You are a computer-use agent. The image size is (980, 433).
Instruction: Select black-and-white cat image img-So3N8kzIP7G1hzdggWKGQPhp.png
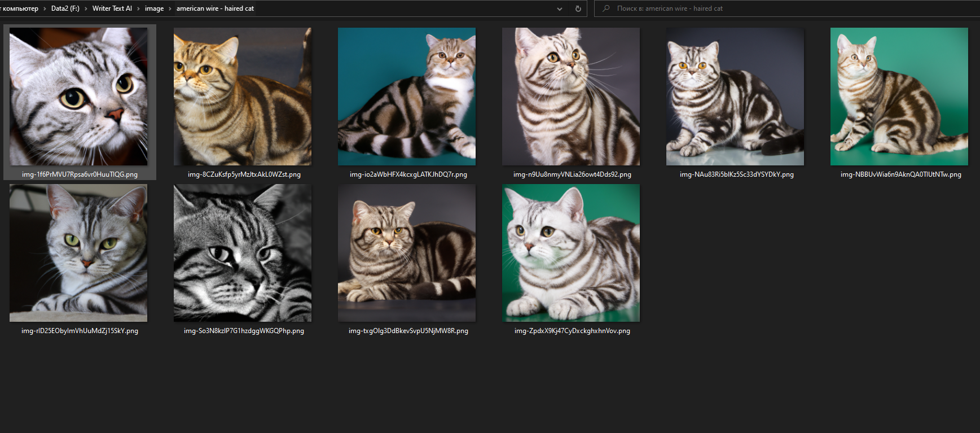click(x=243, y=253)
